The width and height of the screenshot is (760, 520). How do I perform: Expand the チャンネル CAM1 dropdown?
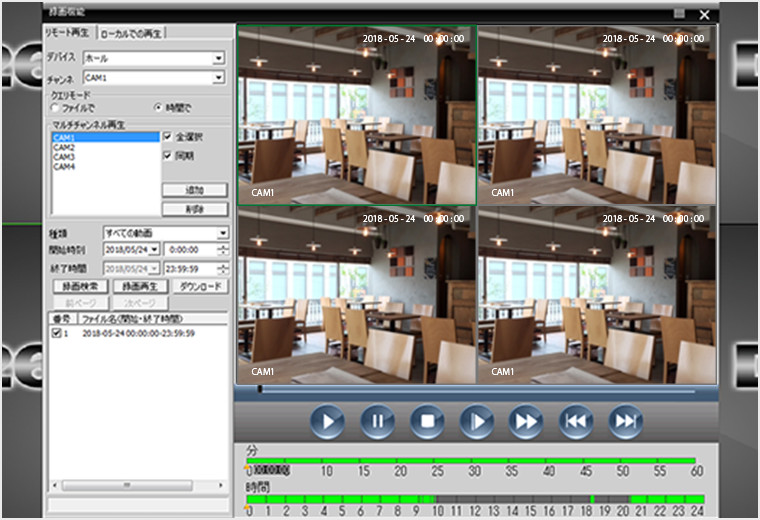click(x=218, y=77)
